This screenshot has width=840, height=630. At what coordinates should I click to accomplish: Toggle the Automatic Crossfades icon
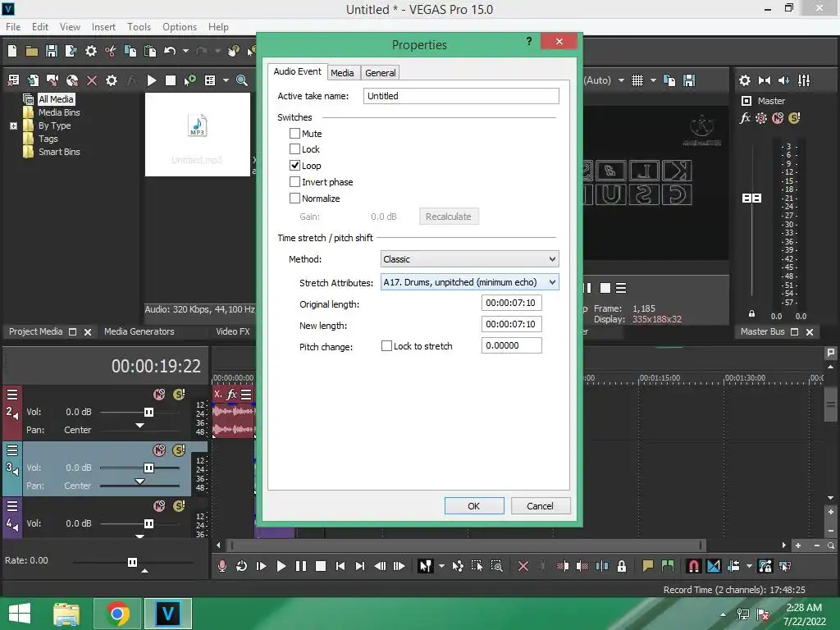coord(714,566)
